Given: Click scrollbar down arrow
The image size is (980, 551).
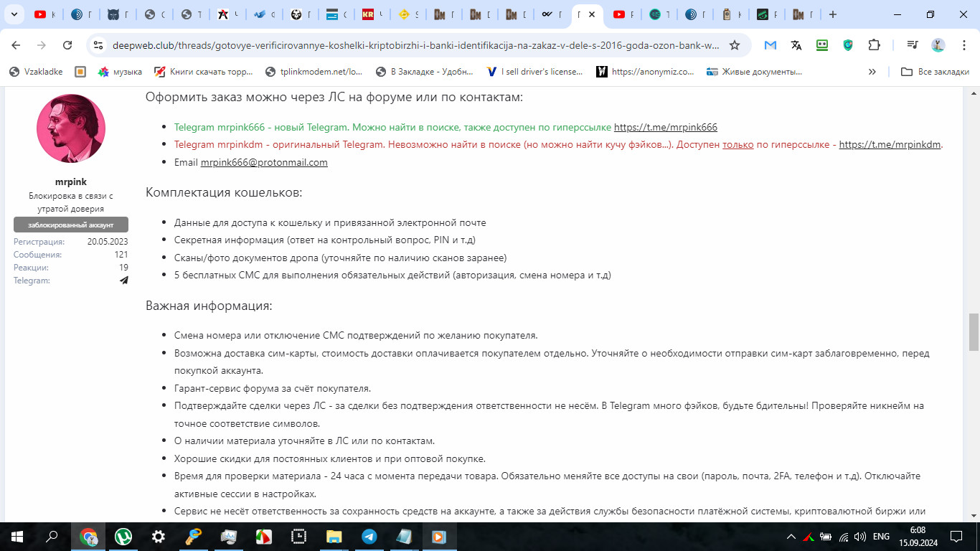Looking at the screenshot, I should pyautogui.click(x=974, y=516).
